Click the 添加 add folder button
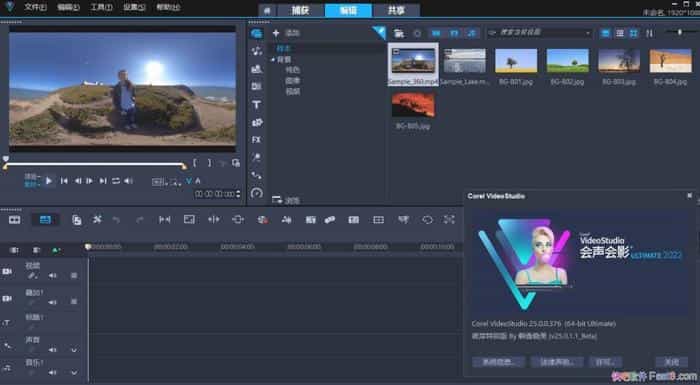Image resolution: width=700 pixels, height=385 pixels. click(286, 33)
